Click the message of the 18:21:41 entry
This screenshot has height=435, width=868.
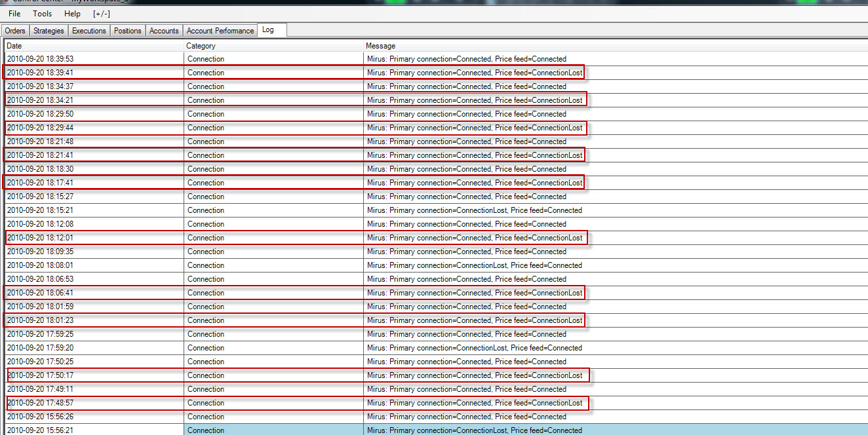coord(475,155)
